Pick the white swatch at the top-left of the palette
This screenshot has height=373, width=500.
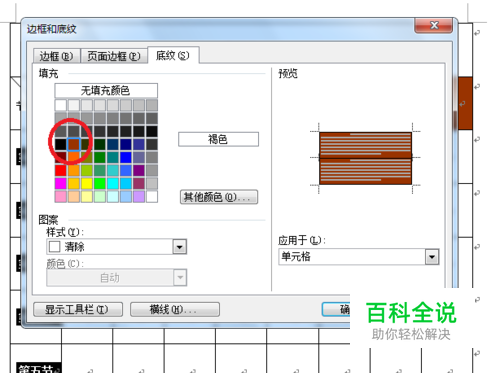[61, 105]
